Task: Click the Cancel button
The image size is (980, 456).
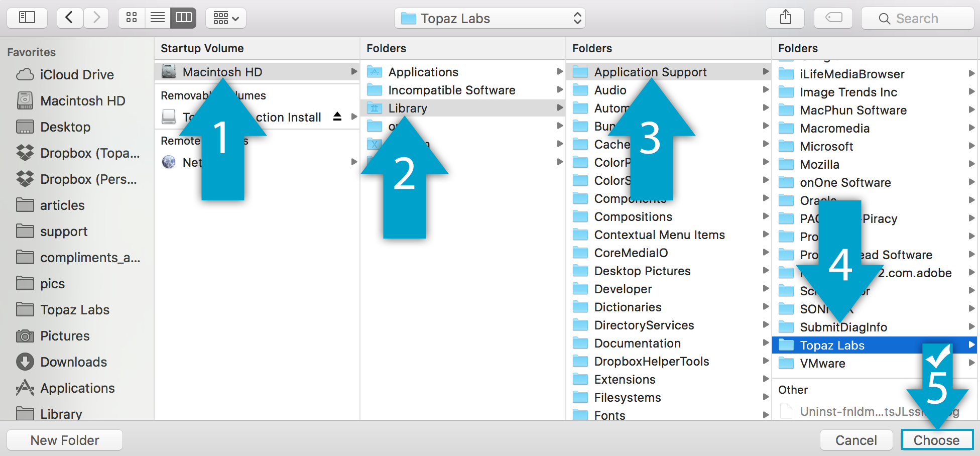Action: 856,440
